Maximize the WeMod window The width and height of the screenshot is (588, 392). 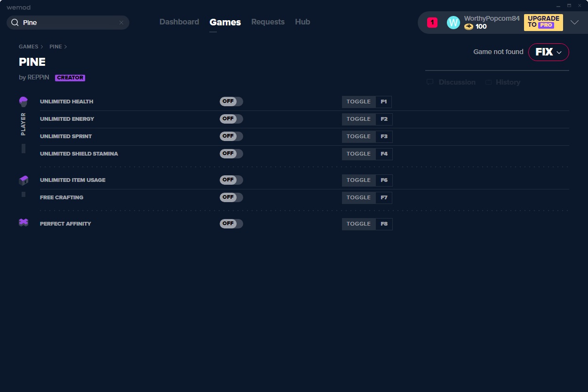tap(569, 6)
